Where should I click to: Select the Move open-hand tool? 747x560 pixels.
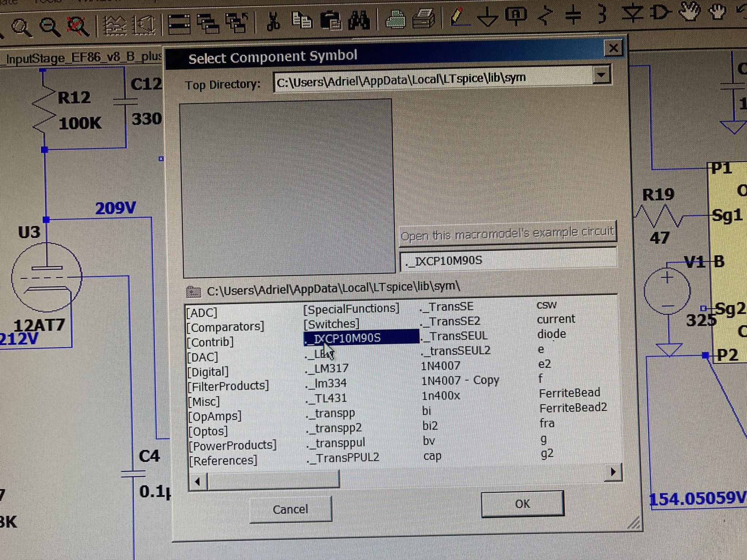coord(689,11)
